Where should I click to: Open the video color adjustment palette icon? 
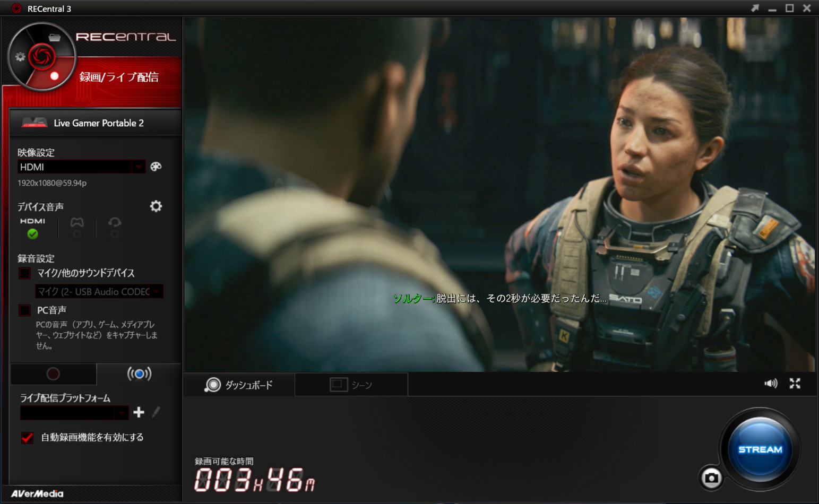click(x=156, y=167)
